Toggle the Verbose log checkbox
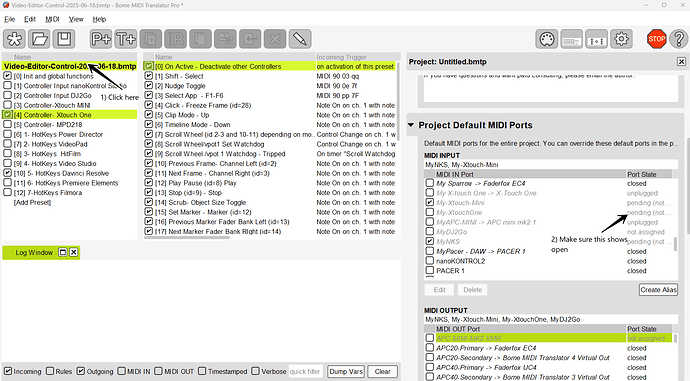Viewport: 690px width, 381px height. 255,371
